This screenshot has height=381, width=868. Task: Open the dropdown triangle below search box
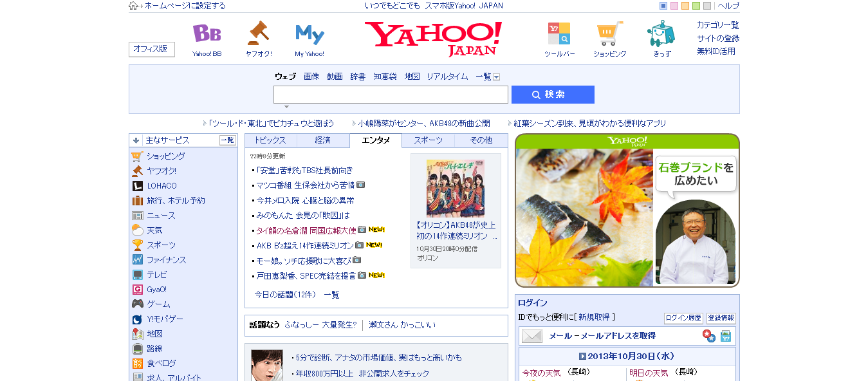(287, 107)
